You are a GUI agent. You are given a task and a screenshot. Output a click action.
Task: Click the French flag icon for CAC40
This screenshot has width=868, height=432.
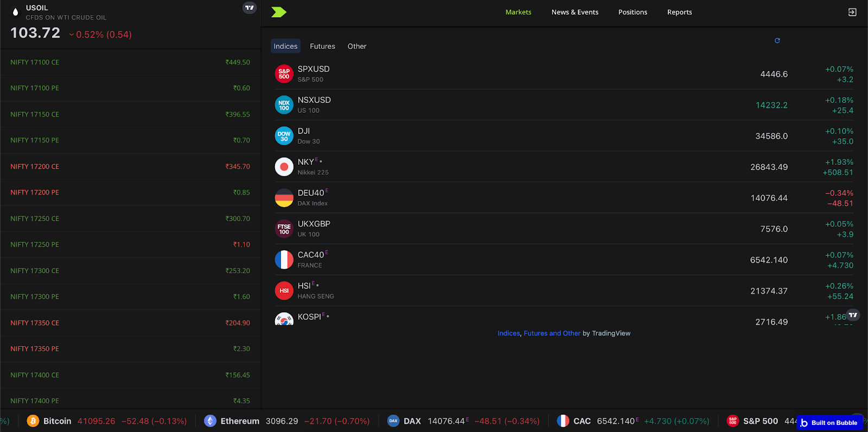point(284,260)
